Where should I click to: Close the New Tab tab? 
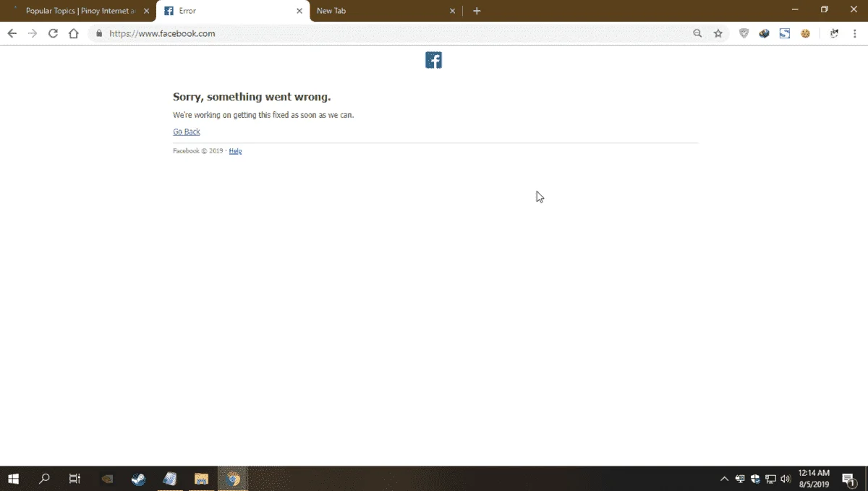[x=453, y=11]
